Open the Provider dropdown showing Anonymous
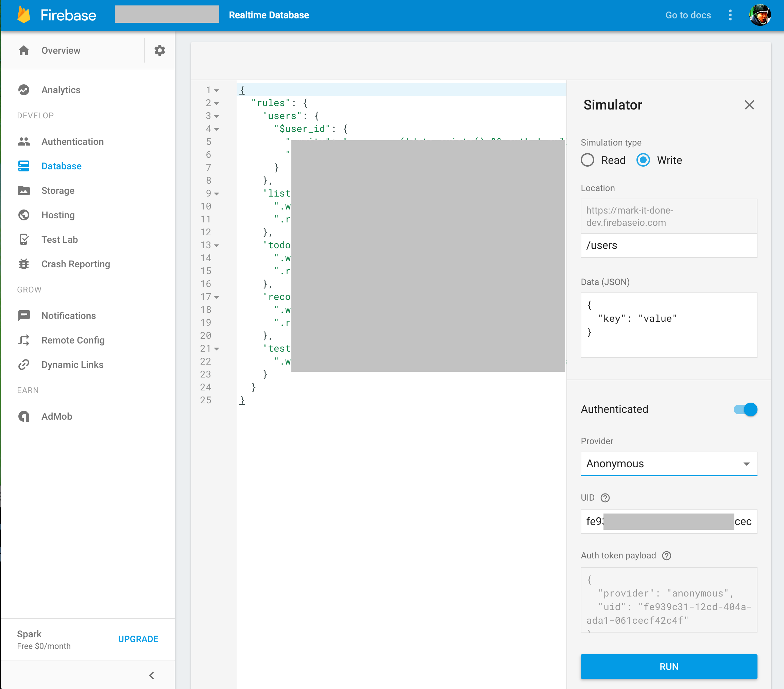Screen dimensions: 784x689 pos(668,464)
